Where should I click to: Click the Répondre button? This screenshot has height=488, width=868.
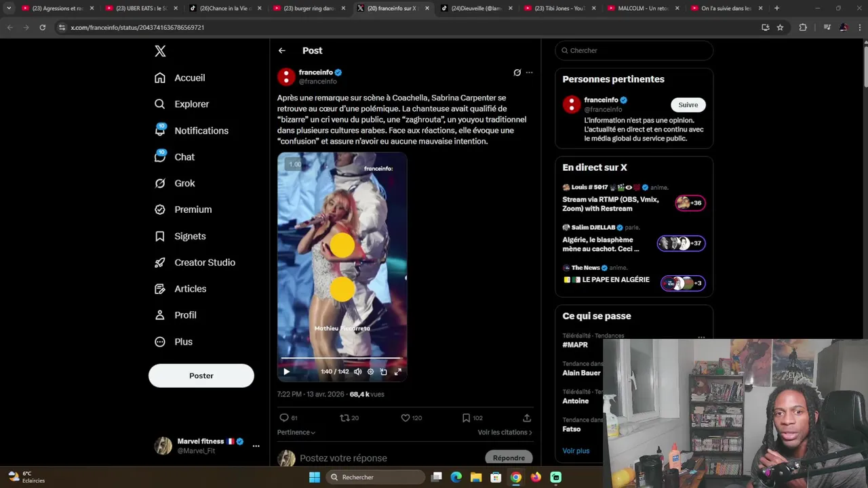click(x=509, y=458)
